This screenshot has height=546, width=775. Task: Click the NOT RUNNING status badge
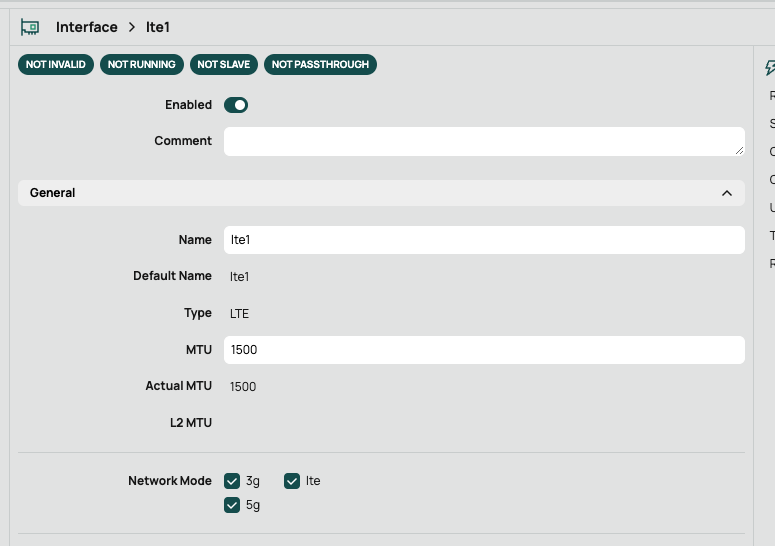point(142,65)
